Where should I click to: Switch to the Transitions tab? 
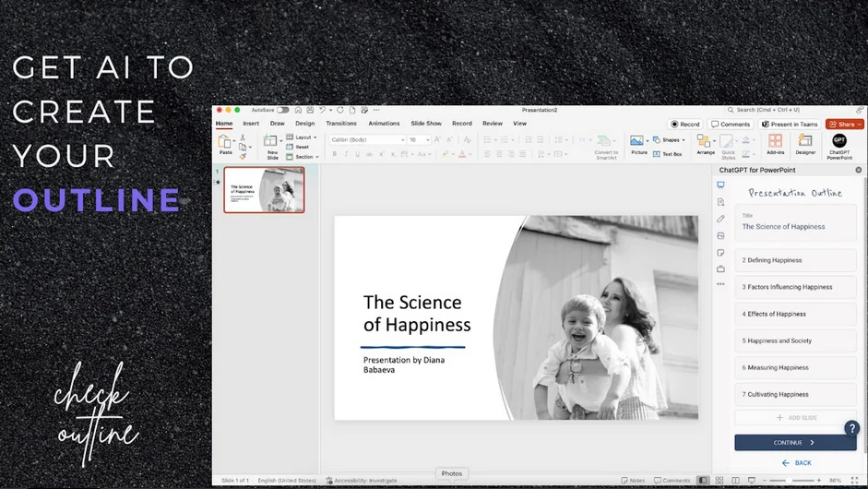[x=341, y=124]
